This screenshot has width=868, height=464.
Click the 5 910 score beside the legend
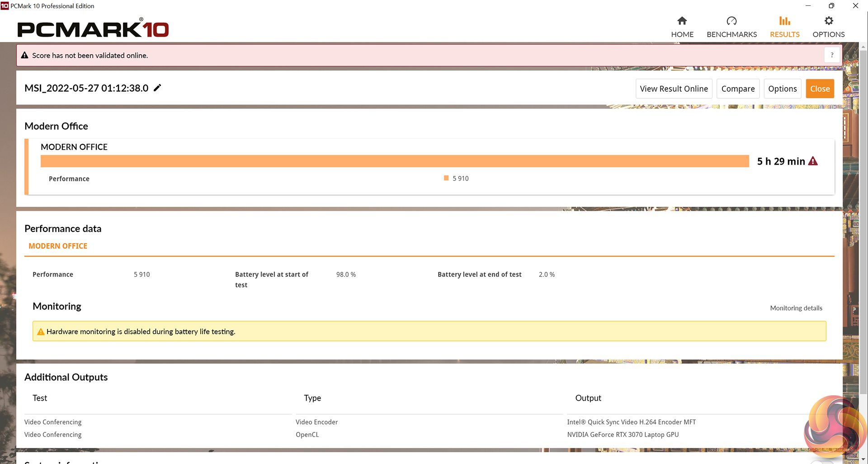point(461,179)
